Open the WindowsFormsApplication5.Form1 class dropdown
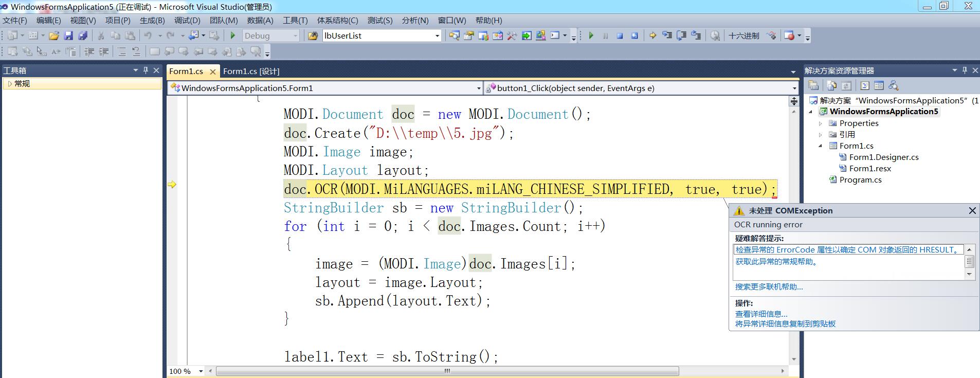The width and height of the screenshot is (980, 378). point(479,88)
